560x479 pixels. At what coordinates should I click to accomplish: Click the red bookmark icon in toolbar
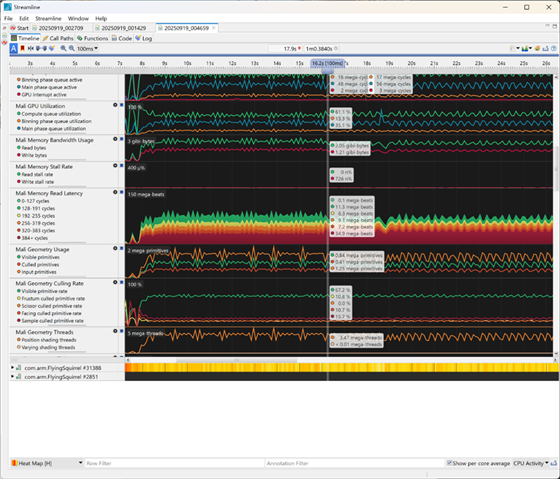click(x=22, y=48)
